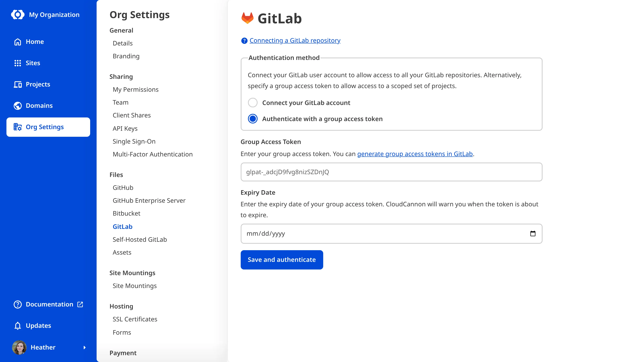This screenshot has width=644, height=362.
Task: Click Heather user name in sidebar
Action: [x=43, y=347]
